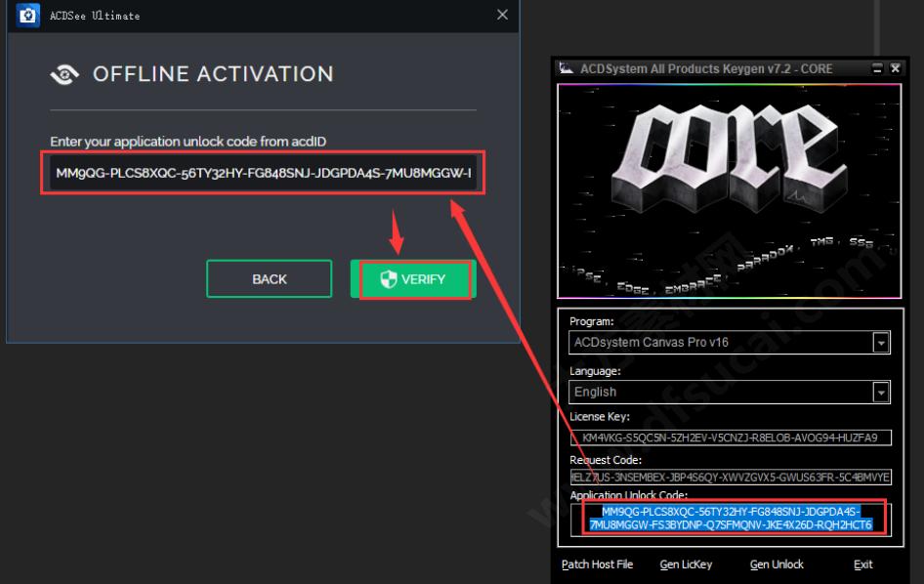Click the License Key field in keygen
The height and width of the screenshot is (584, 924).
click(x=731, y=438)
